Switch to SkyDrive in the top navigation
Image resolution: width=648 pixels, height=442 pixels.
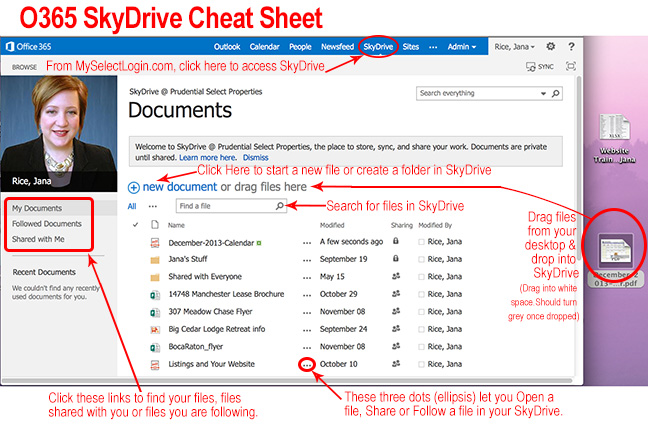(x=378, y=47)
